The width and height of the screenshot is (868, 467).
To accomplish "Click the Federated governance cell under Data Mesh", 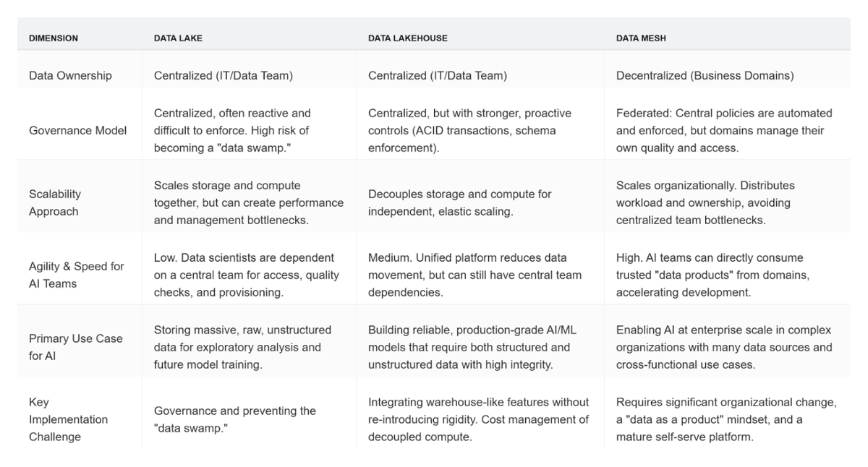I will (x=723, y=130).
